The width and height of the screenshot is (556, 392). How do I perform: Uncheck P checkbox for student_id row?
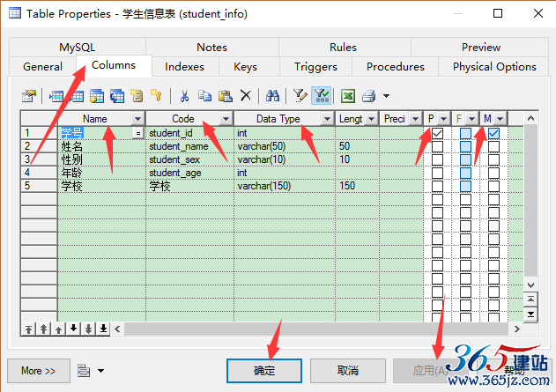pos(437,133)
